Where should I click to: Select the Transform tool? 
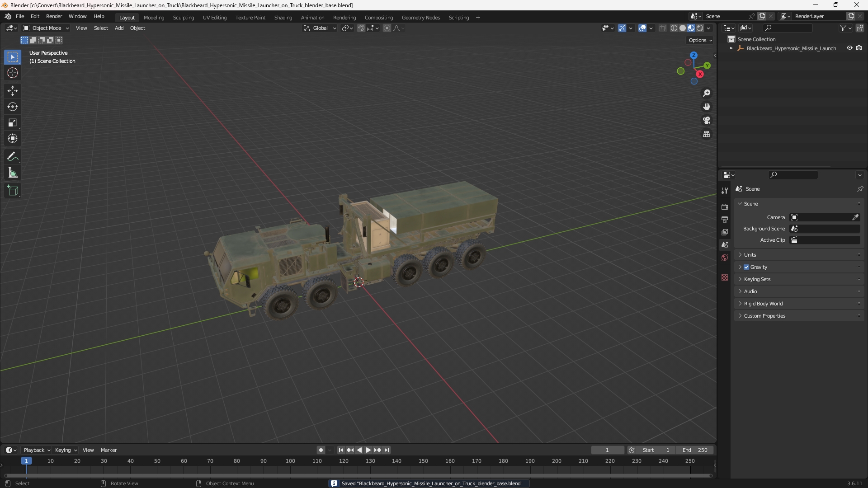pos(13,138)
